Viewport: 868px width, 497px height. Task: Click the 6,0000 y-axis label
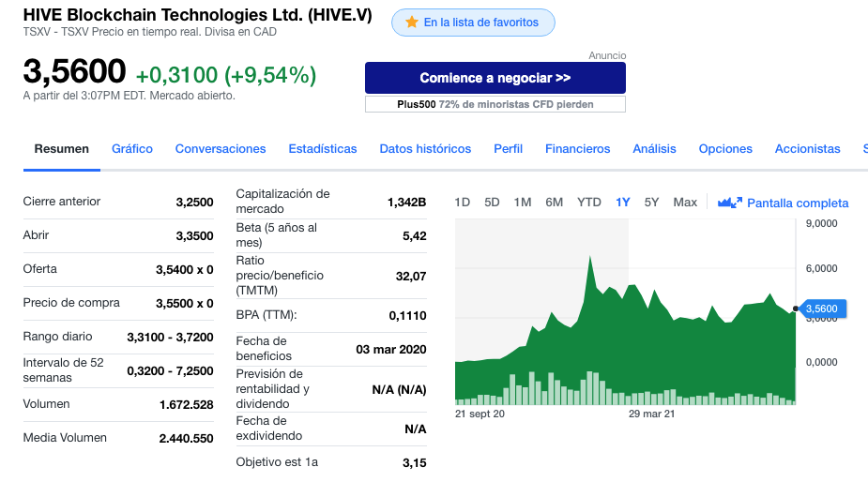pyautogui.click(x=821, y=268)
